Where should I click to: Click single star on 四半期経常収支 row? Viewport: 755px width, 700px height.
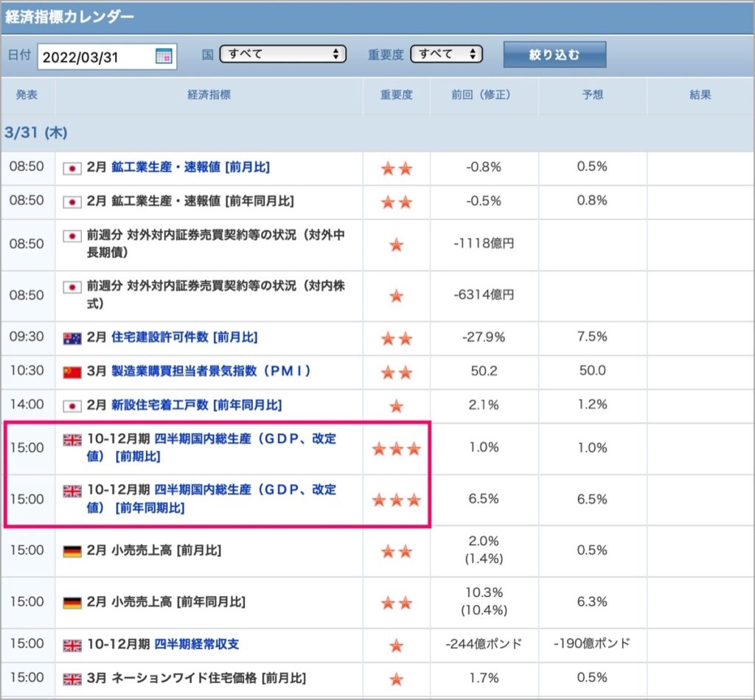point(396,645)
